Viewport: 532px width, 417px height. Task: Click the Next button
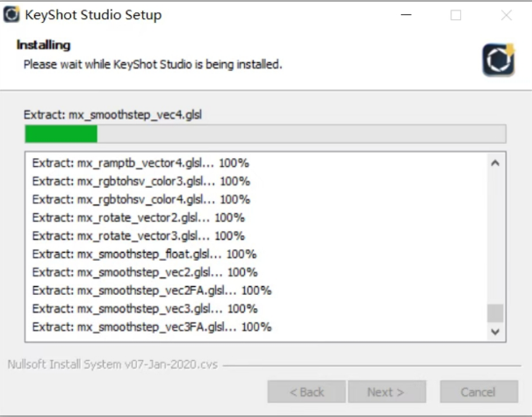point(387,392)
